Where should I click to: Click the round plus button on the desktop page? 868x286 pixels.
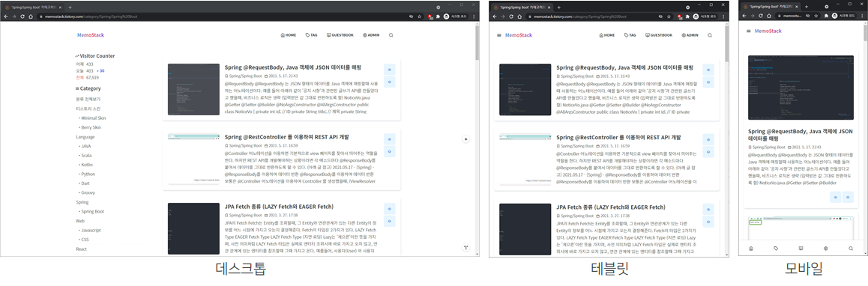(465, 139)
